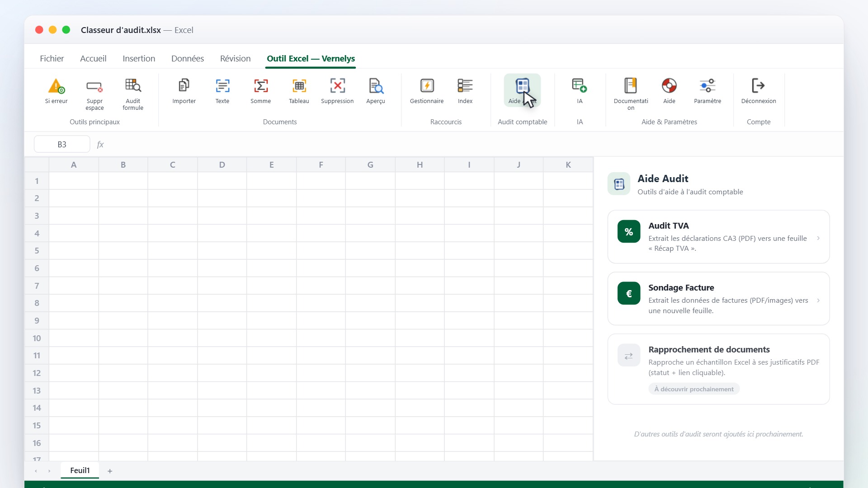Image resolution: width=868 pixels, height=488 pixels.
Task: Select row 16 header
Action: point(37,443)
